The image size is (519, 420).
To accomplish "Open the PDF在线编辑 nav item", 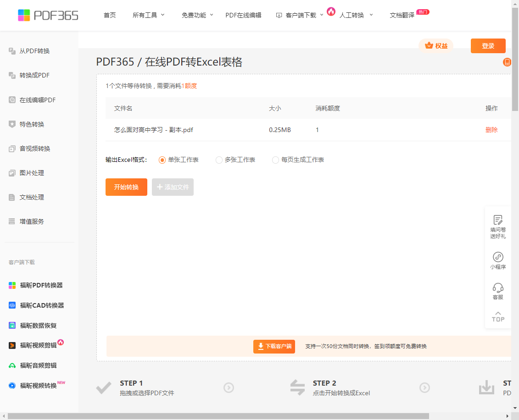I will (243, 15).
